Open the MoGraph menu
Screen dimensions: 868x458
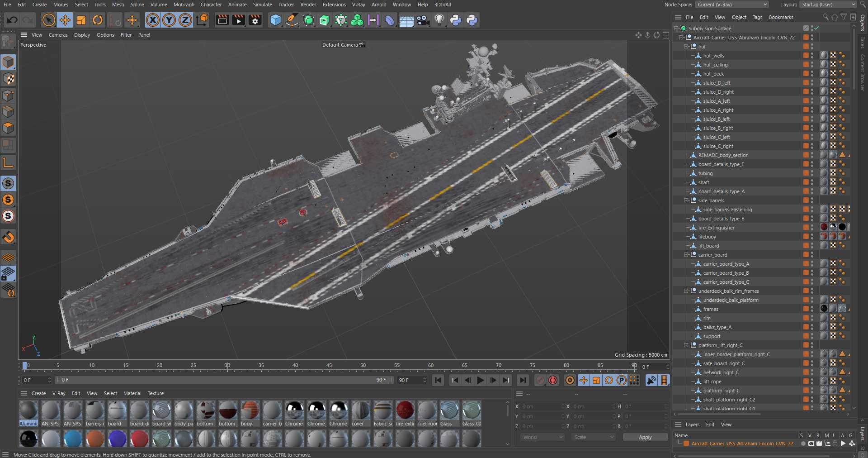[184, 5]
